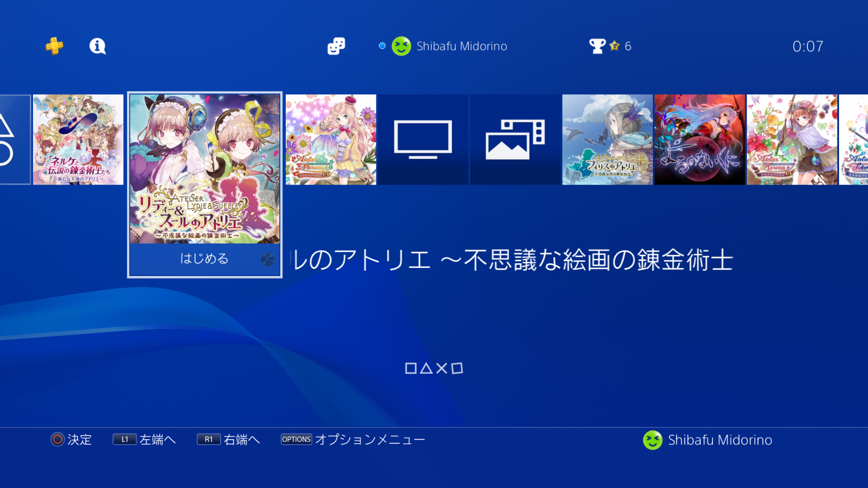Open the TV & Video tile
The height and width of the screenshot is (488, 868).
click(x=423, y=140)
